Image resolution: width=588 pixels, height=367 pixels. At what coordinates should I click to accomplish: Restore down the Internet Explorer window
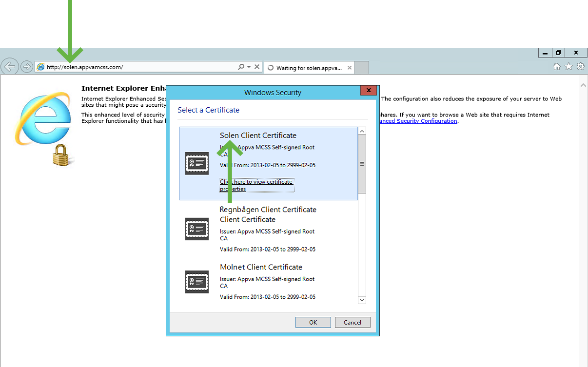tap(558, 53)
